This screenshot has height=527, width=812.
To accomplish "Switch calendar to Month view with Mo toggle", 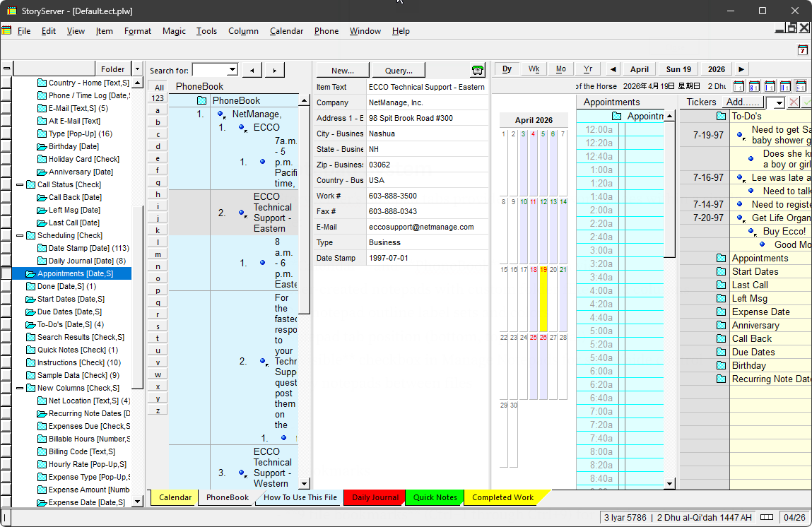I will point(561,69).
